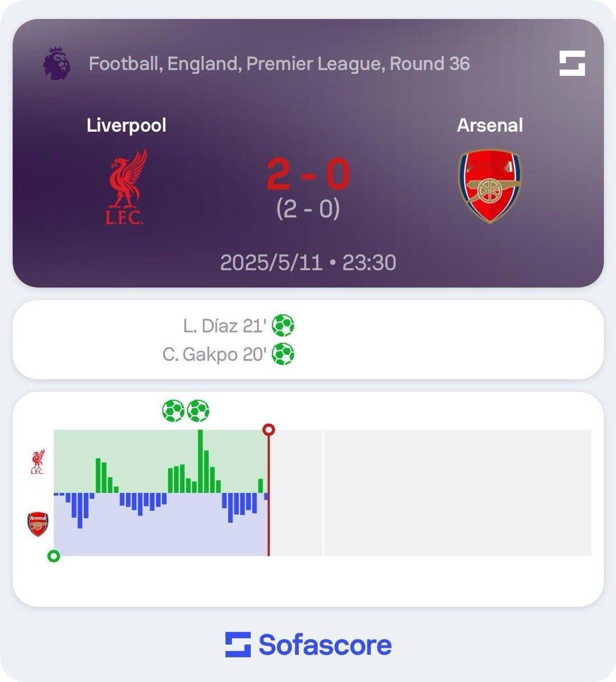Image resolution: width=616 pixels, height=682 pixels.
Task: Click the Premier League lion logo
Action: (x=56, y=63)
